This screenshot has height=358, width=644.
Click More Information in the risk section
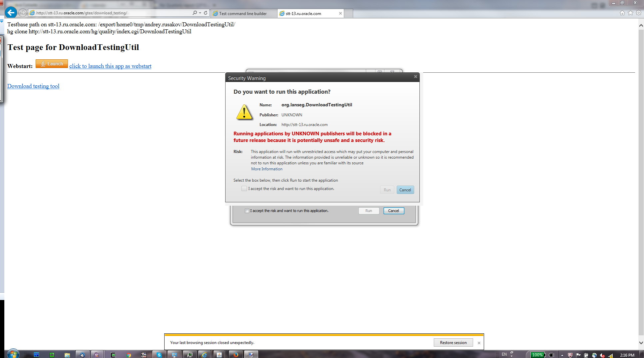pyautogui.click(x=267, y=169)
